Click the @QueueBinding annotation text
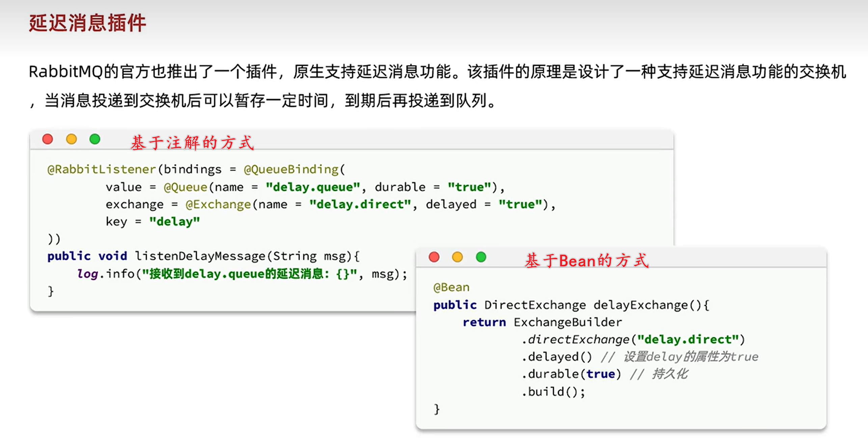Screen dimensions: 868x438 [291, 169]
